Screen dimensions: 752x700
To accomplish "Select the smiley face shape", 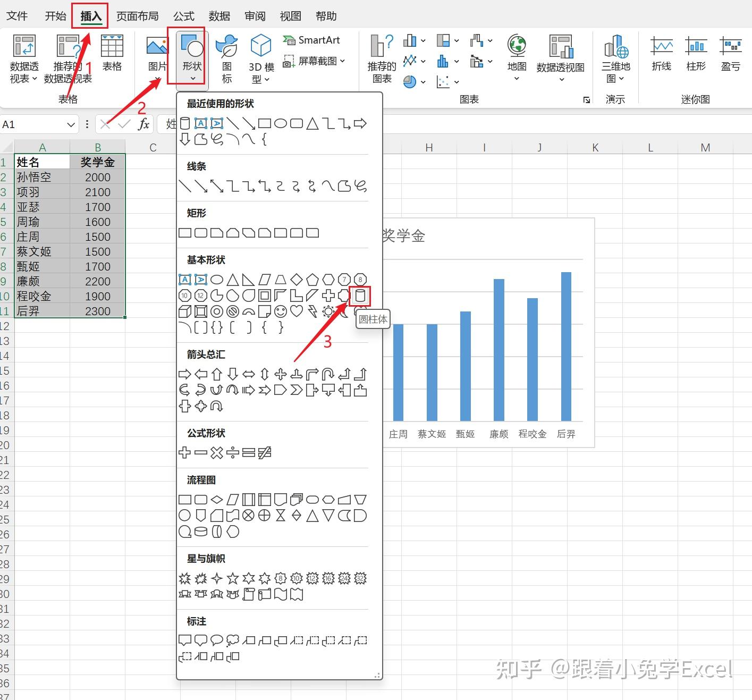I will pyautogui.click(x=280, y=311).
